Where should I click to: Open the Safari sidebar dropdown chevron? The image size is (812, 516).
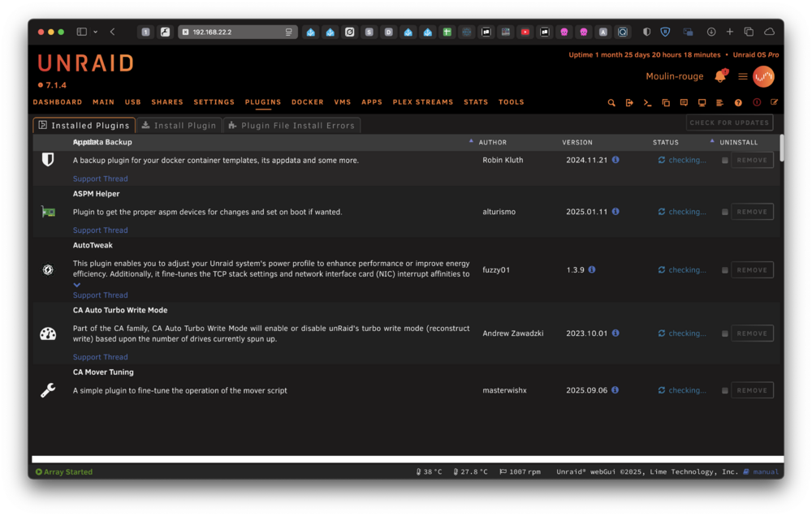(95, 32)
